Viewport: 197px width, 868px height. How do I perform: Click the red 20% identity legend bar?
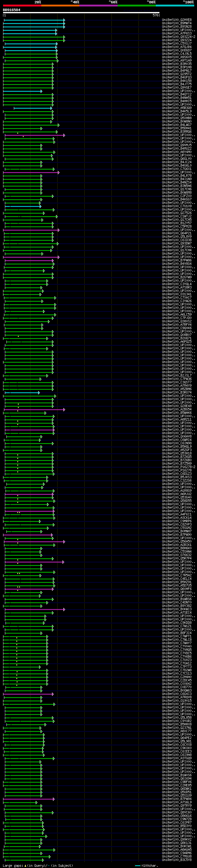(22, 6)
